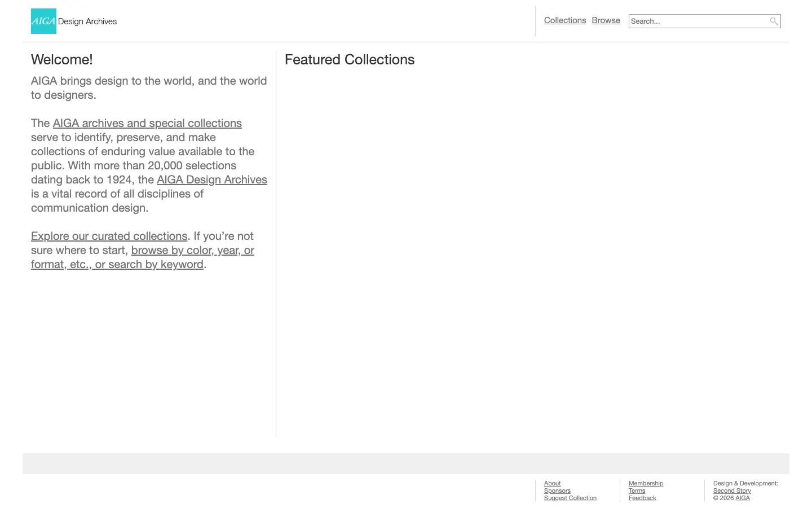Click the Design & Development label

tap(745, 483)
